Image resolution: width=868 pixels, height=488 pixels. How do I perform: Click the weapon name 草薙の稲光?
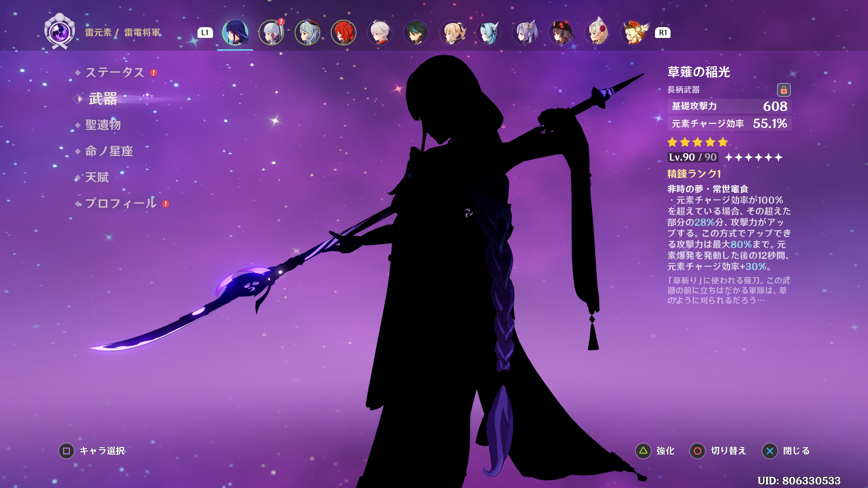(698, 72)
